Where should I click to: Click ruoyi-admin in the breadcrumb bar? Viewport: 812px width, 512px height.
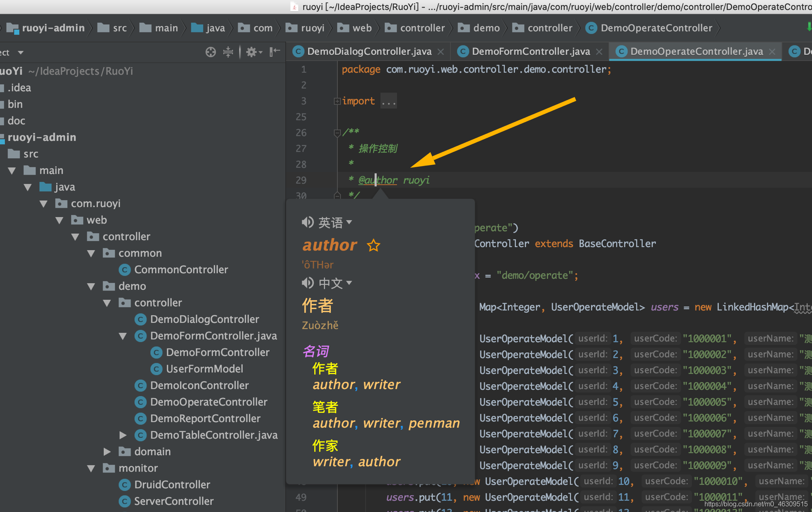(46, 28)
